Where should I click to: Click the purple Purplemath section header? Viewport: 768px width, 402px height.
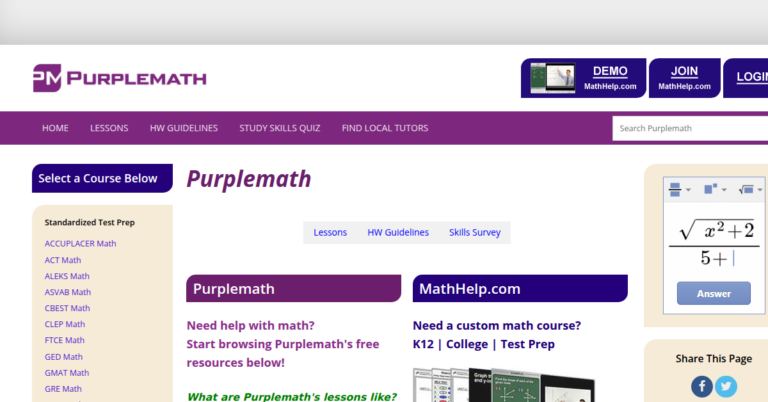click(293, 288)
